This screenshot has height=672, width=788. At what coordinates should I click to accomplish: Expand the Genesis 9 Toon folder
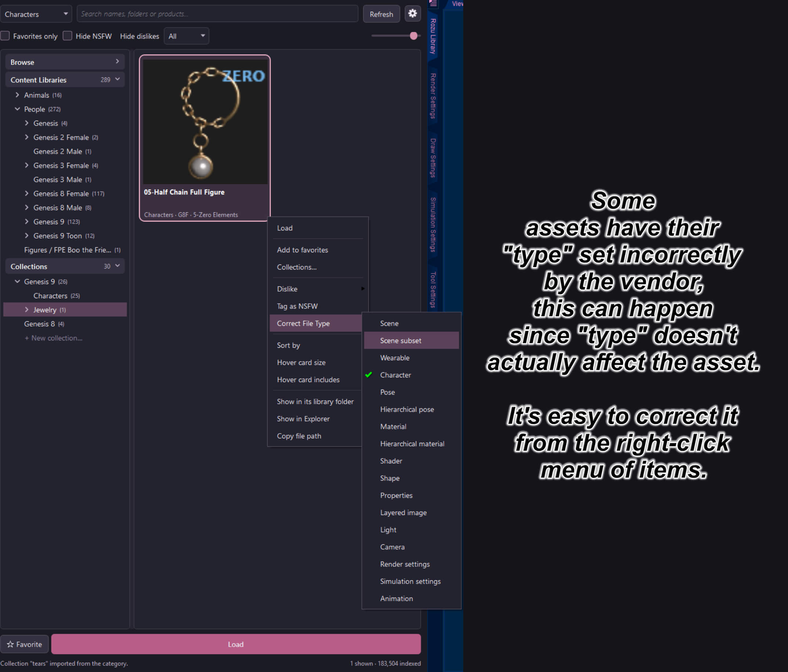(x=27, y=235)
